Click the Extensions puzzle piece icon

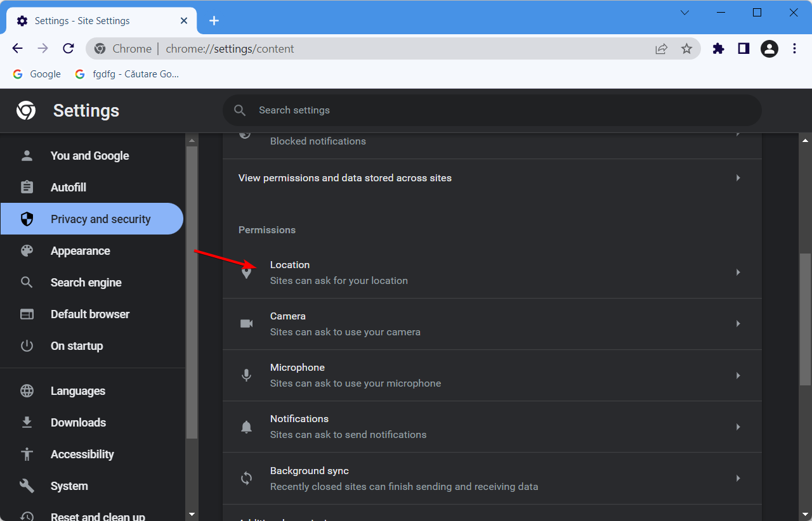(x=718, y=49)
